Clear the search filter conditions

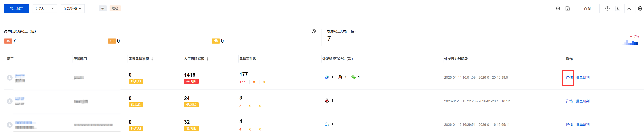pos(558,8)
